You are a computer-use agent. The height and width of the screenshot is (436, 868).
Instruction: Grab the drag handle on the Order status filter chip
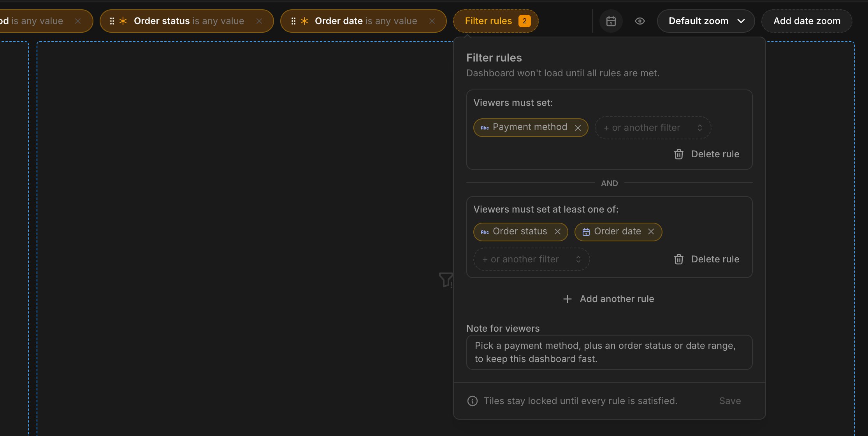pyautogui.click(x=112, y=21)
